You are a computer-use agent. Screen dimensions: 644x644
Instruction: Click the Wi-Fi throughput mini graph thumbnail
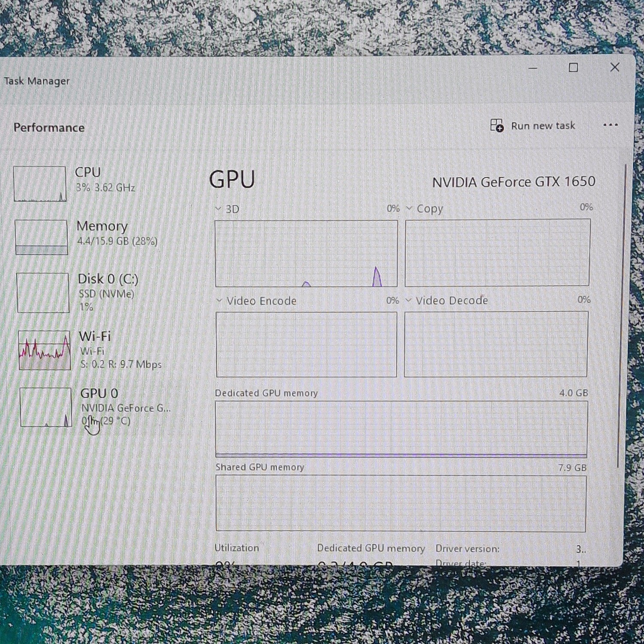[x=45, y=350]
